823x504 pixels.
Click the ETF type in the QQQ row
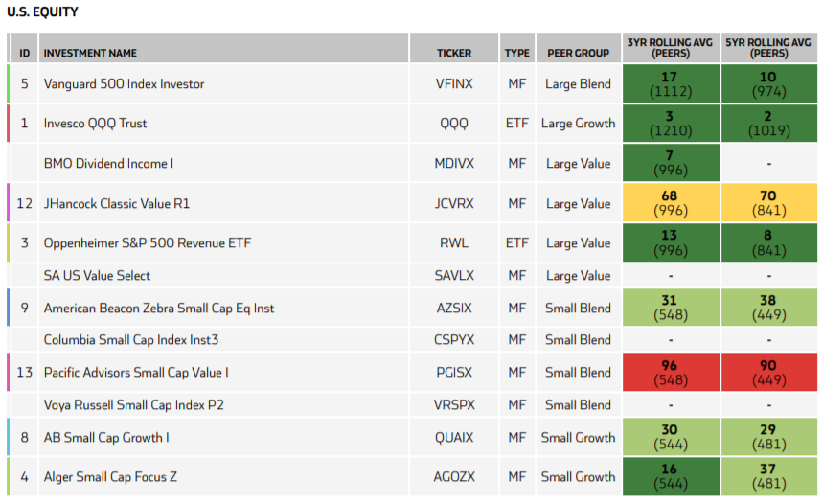coord(517,124)
